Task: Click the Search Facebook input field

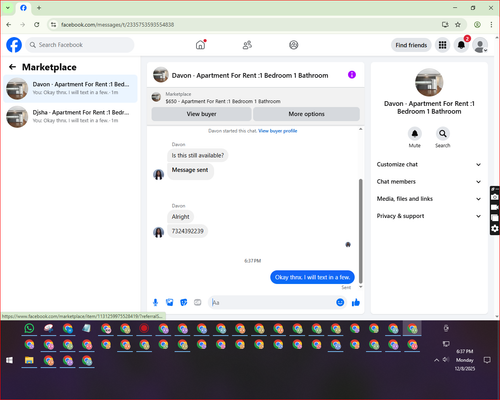Action: click(x=80, y=45)
